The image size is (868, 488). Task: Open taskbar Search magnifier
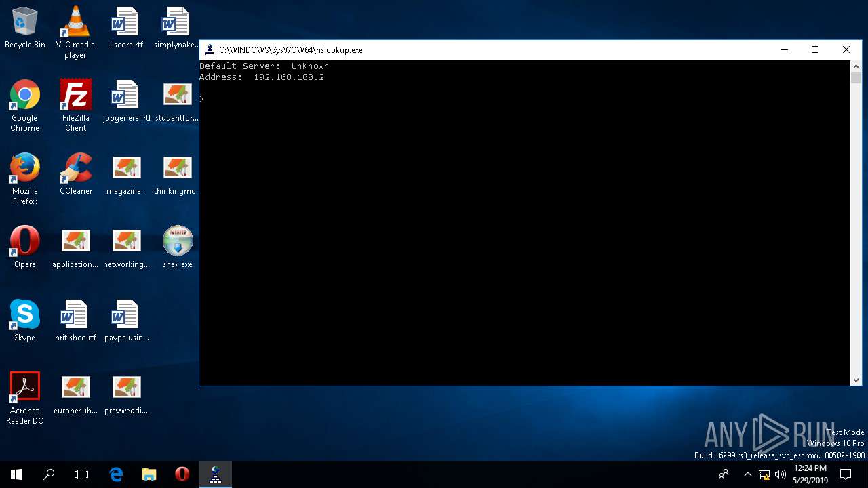tap(49, 474)
